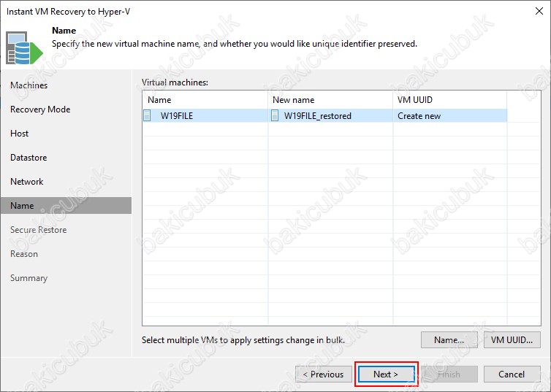Click the Name... button
The width and height of the screenshot is (551, 392).
pyautogui.click(x=449, y=339)
